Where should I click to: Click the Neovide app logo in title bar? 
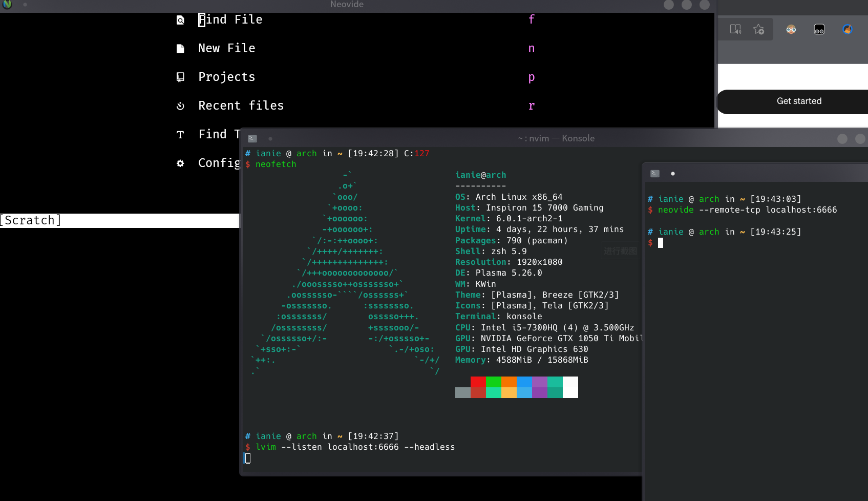click(7, 4)
